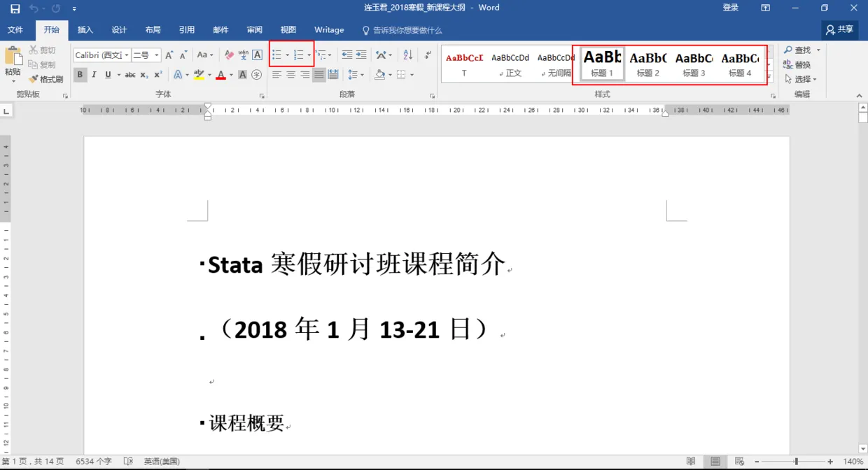Click the sort button in paragraph group

point(407,55)
